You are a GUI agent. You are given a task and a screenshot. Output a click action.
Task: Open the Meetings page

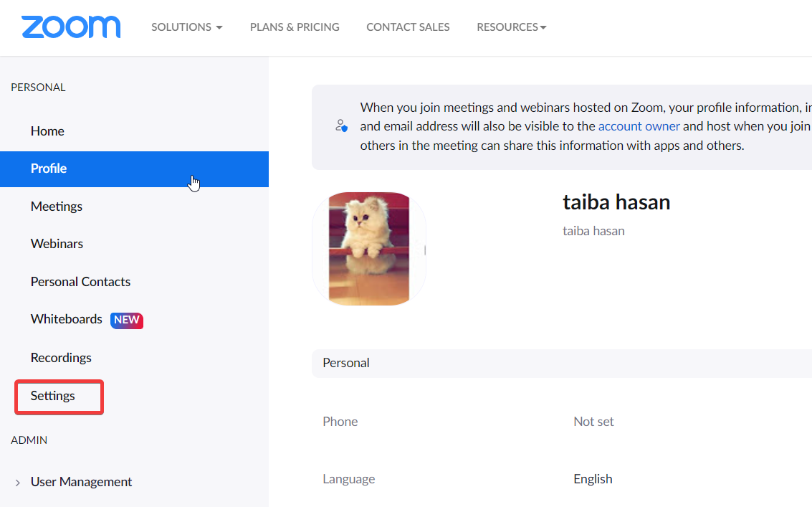point(57,207)
